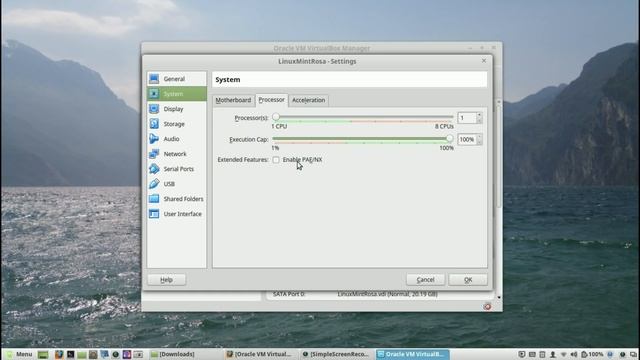The image size is (640, 360).
Task: Click the Processor(s) slider handle
Action: [276, 117]
